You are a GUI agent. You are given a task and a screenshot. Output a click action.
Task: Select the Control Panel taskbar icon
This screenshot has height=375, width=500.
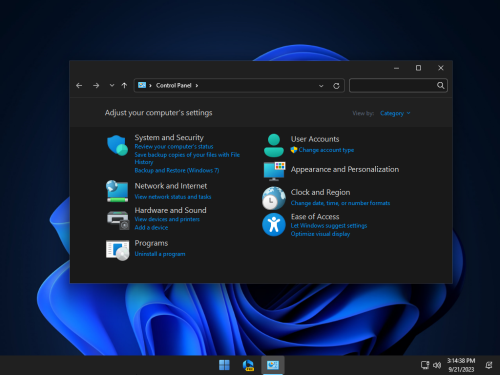(x=273, y=365)
